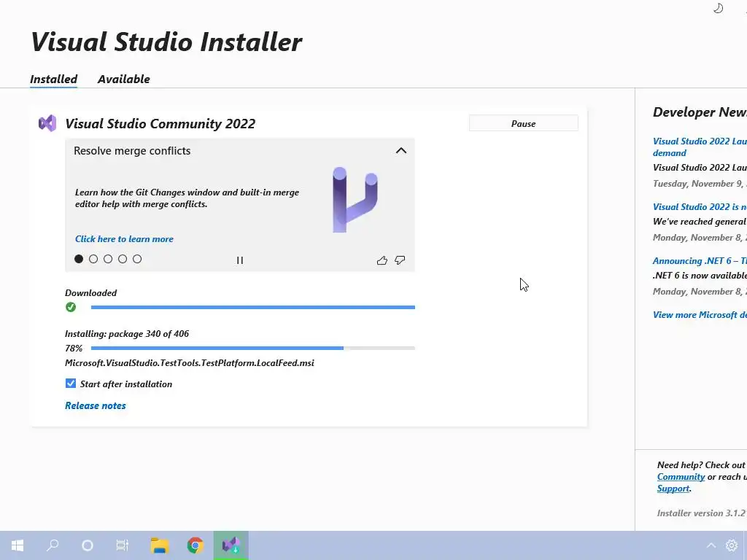Click the TestPlatform.LocalFeed.msi package name

[x=190, y=363]
